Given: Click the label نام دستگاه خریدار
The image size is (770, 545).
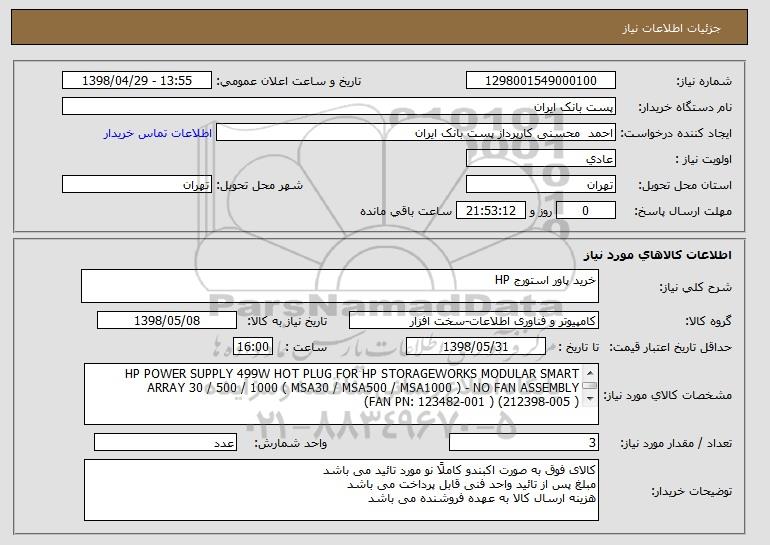Looking at the screenshot, I should 685,108.
